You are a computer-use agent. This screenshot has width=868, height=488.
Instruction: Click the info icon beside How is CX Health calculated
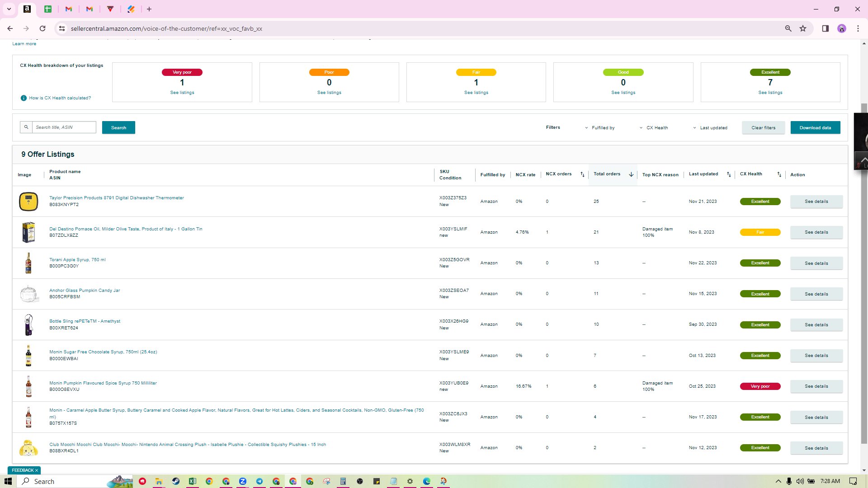pyautogui.click(x=24, y=98)
